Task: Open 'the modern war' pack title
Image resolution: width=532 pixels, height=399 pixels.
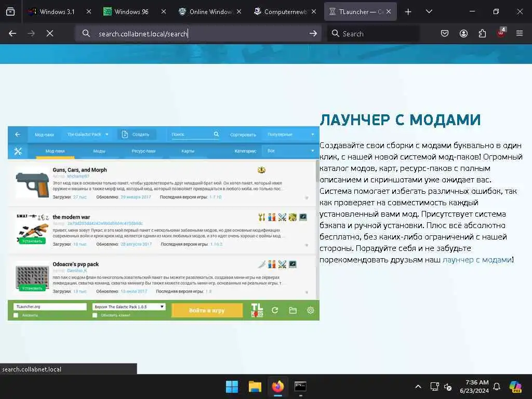Action: [71, 217]
